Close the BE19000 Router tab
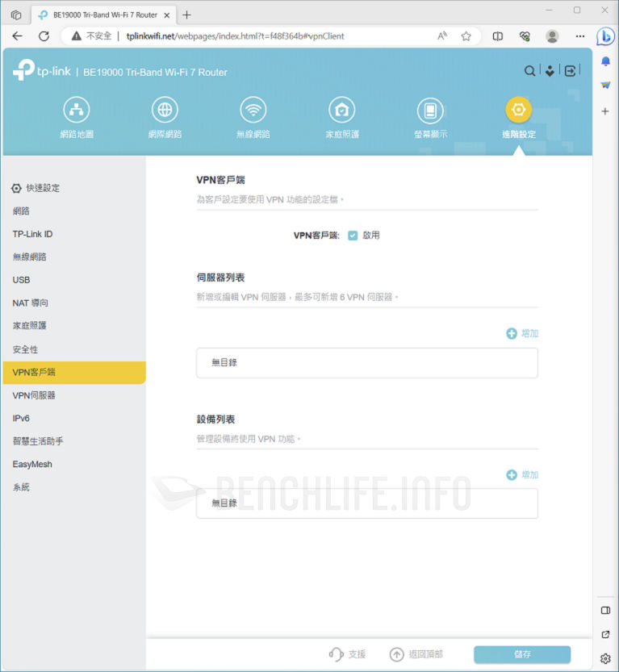Viewport: 619px width, 672px height. pos(167,15)
